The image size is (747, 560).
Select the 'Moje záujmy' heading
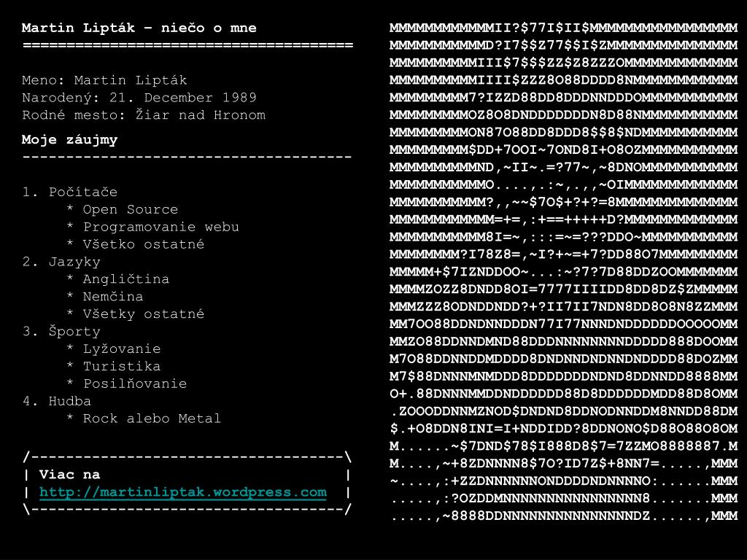pyautogui.click(x=69, y=139)
